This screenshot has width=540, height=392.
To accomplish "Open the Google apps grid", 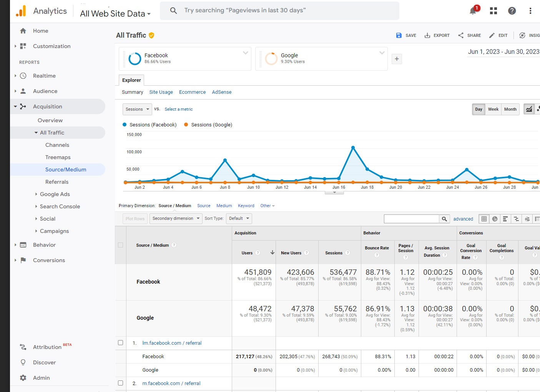I will pyautogui.click(x=493, y=11).
